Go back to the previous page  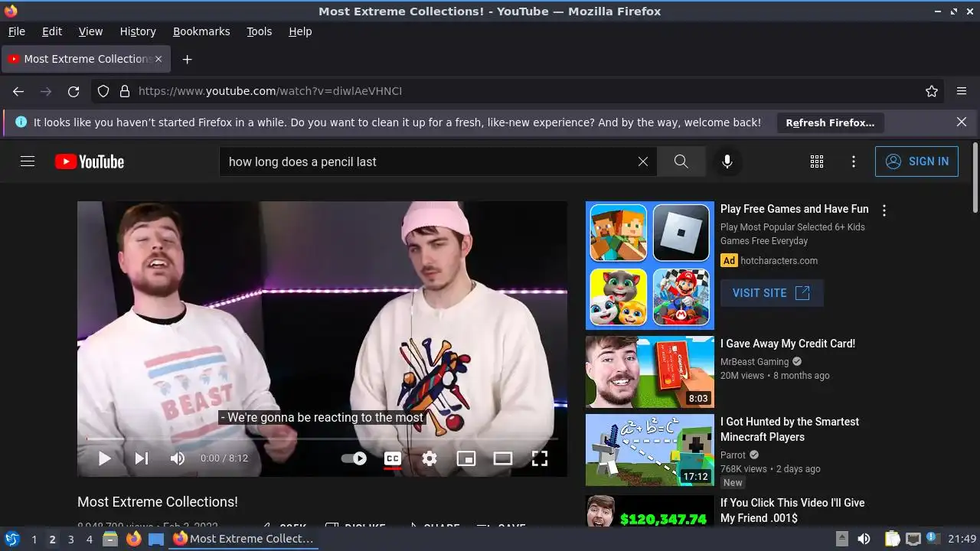tap(18, 91)
